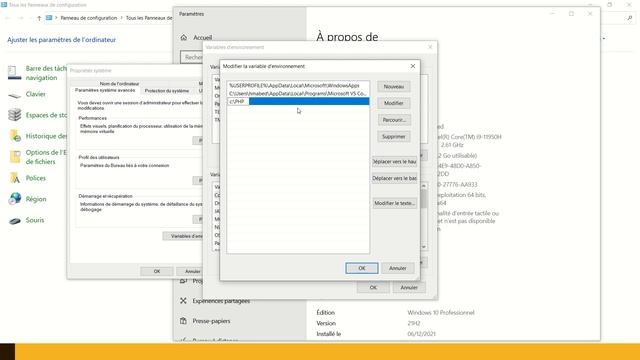Confirm with OK in the Modifier la variable dialog
The image size is (640, 360).
pyautogui.click(x=362, y=268)
